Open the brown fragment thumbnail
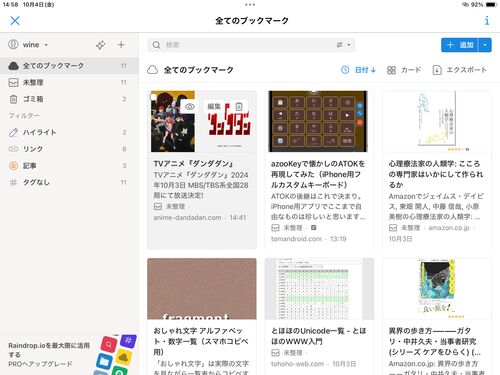 202,289
